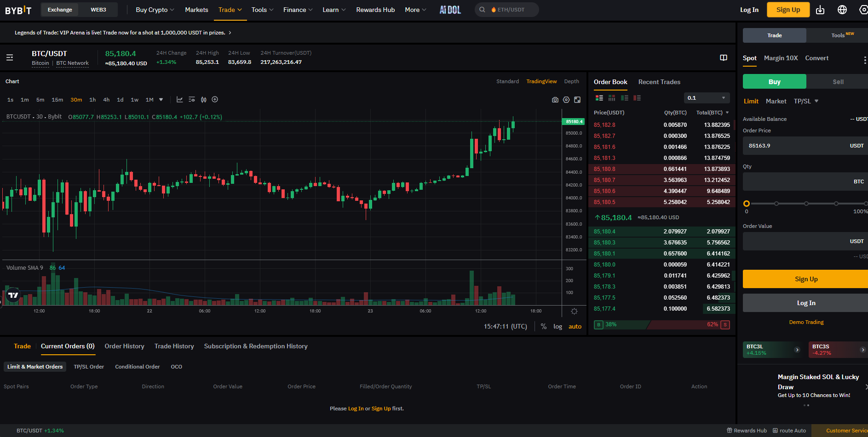The width and height of the screenshot is (868, 437).
Task: Open more timeframes dropdown arrow
Action: (x=161, y=100)
